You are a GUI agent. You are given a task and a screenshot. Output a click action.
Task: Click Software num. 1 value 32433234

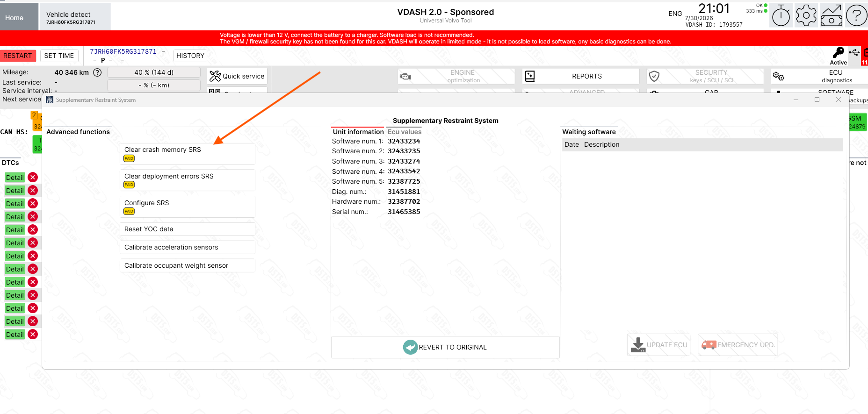404,141
